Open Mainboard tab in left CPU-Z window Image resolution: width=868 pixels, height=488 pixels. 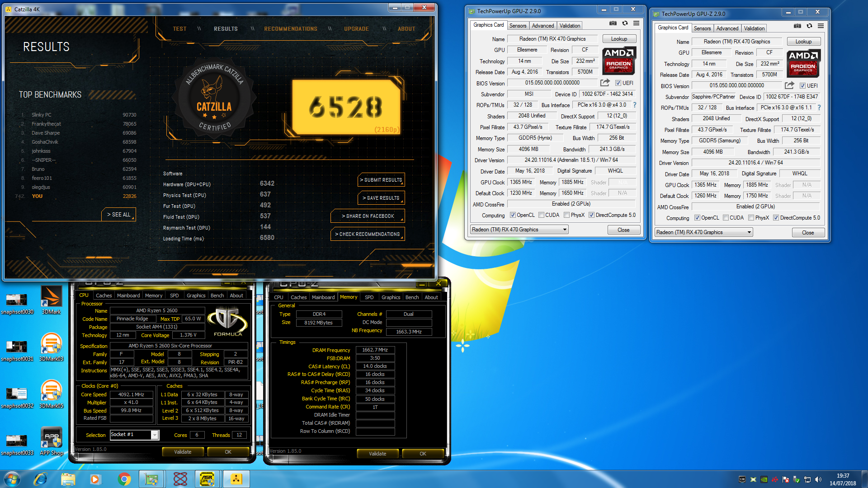pos(128,296)
